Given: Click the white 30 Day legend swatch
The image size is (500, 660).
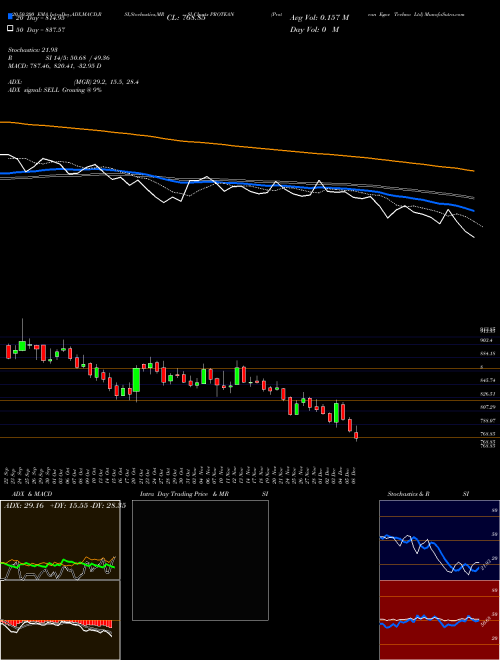Looking at the screenshot, I should coord(10,29).
